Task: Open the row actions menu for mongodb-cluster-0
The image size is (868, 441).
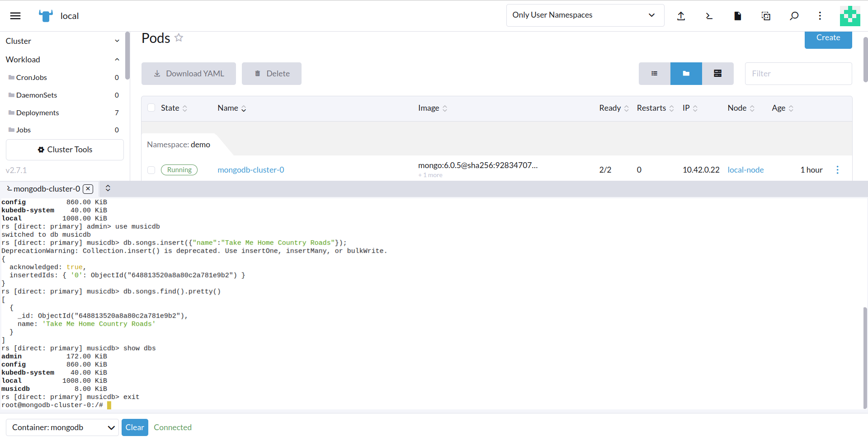Action: click(837, 170)
